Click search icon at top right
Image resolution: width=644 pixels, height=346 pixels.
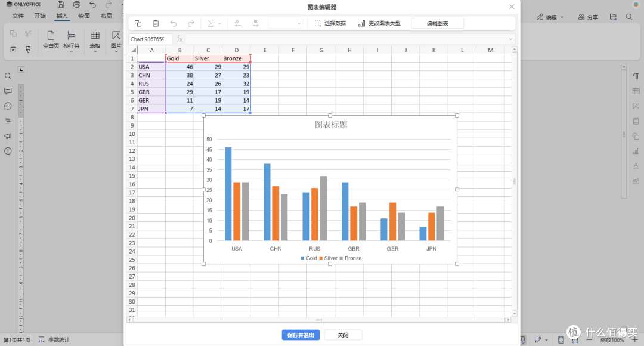[629, 17]
